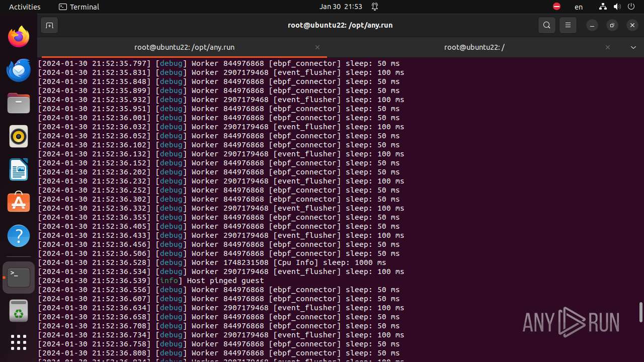This screenshot has width=644, height=362.
Task: Close the /opt/any.run tab
Action: (x=317, y=47)
